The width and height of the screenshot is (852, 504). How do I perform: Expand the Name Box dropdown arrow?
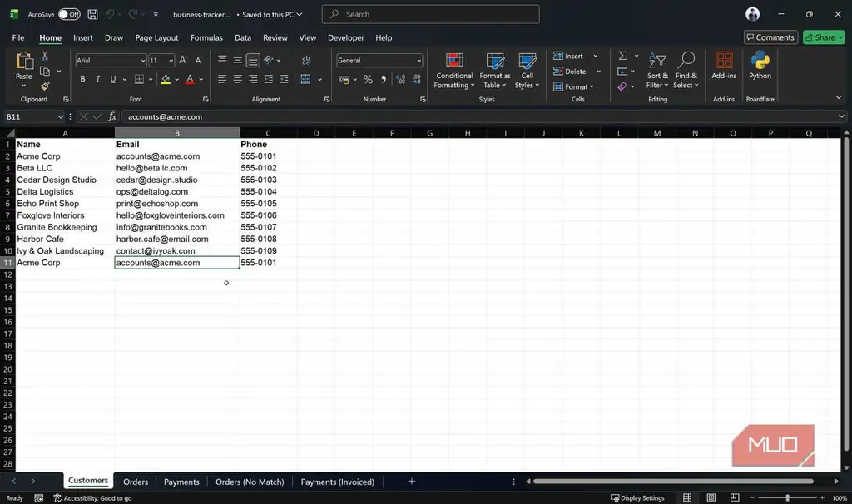point(60,116)
